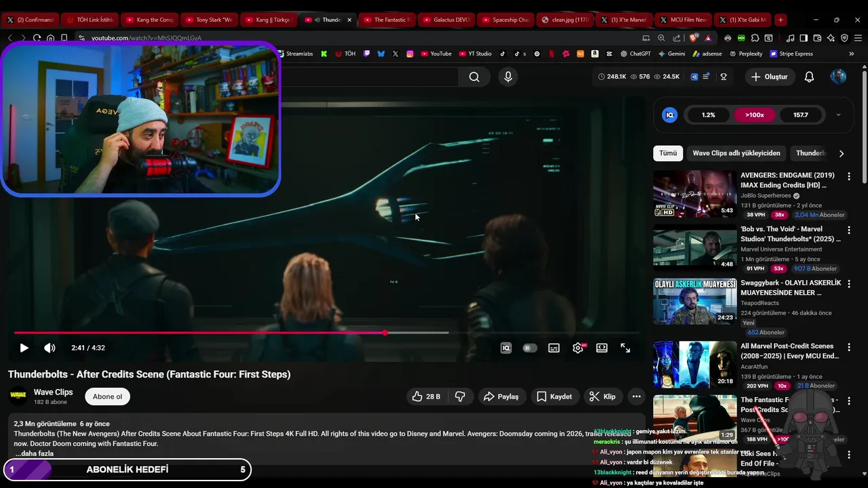This screenshot has width=868, height=488.
Task: Open a new browser tab with plus
Action: (x=781, y=20)
